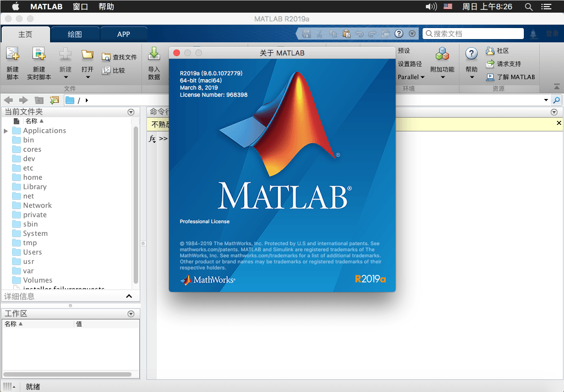The width and height of the screenshot is (564, 392).
Task: Expand the Applications folder tree arrow
Action: pos(6,131)
